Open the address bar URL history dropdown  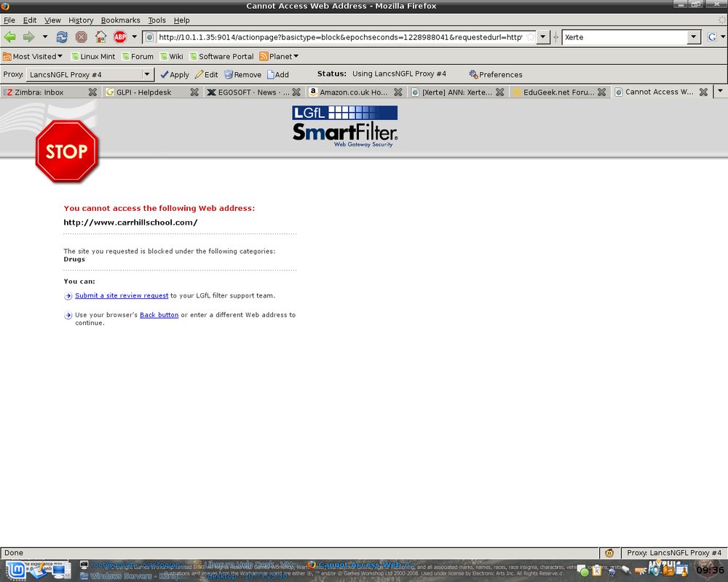click(542, 36)
